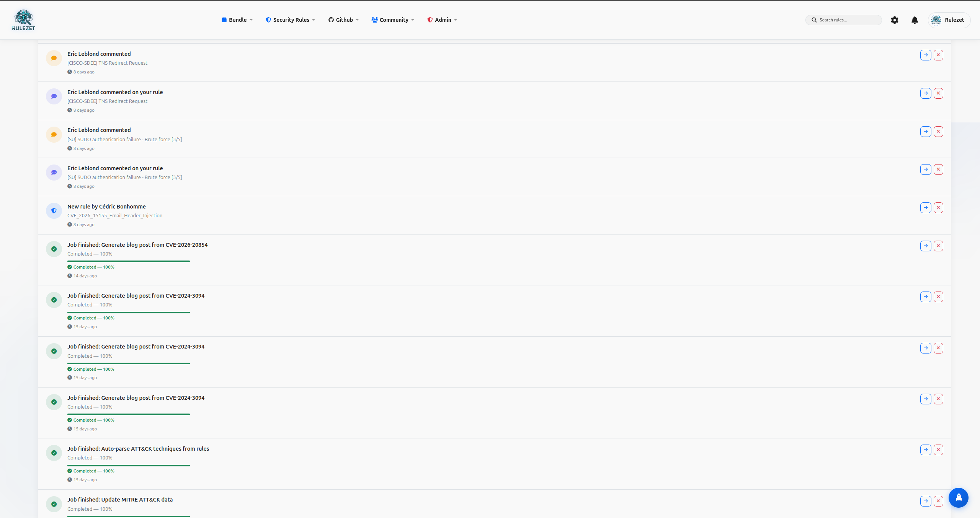Open 'Job finished: Generate blog post from CVE-2026-20854'
The width and height of the screenshot is (980, 518).
[137, 245]
